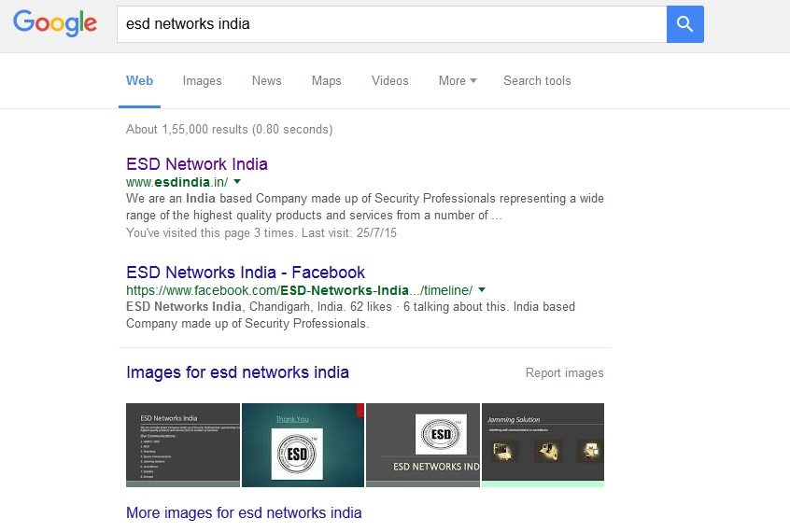Screen dimensions: 790x532
Task: Open the ESD Networks India - Facebook result
Action: (x=246, y=273)
